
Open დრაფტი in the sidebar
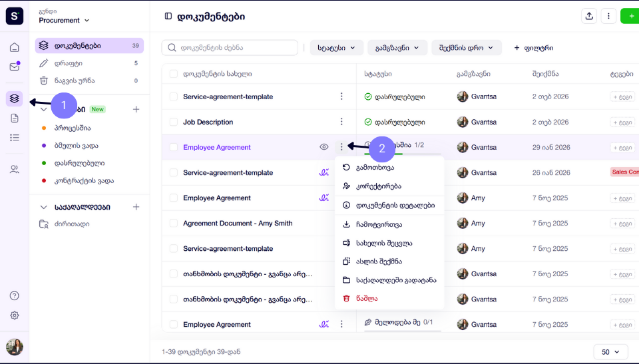[89, 63]
